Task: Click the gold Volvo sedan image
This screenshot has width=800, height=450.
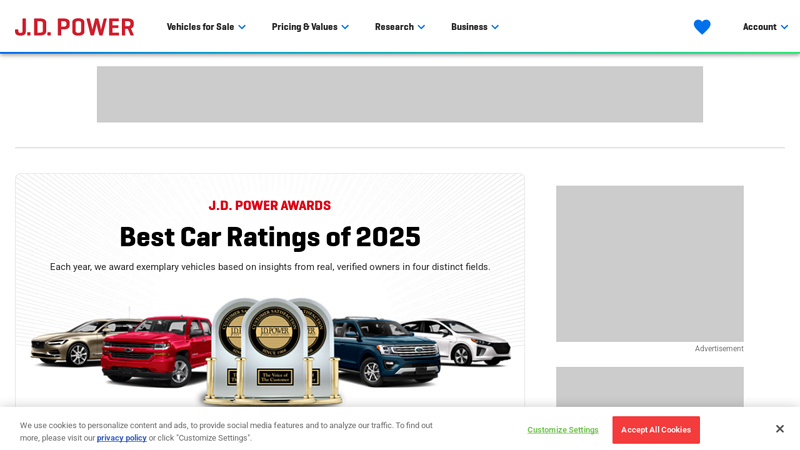Action: 77,341
